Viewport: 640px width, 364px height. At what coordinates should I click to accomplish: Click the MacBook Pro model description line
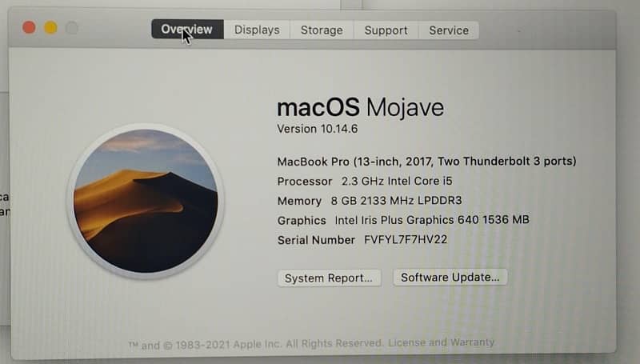pos(426,161)
